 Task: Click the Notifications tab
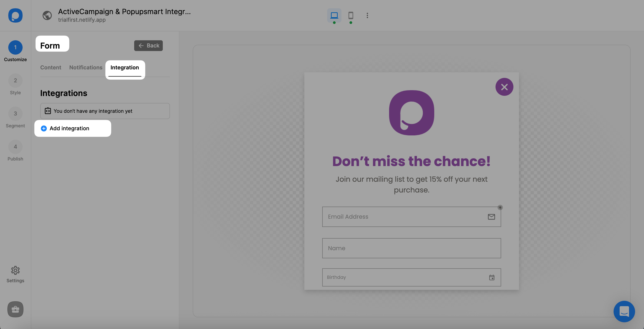tap(85, 68)
